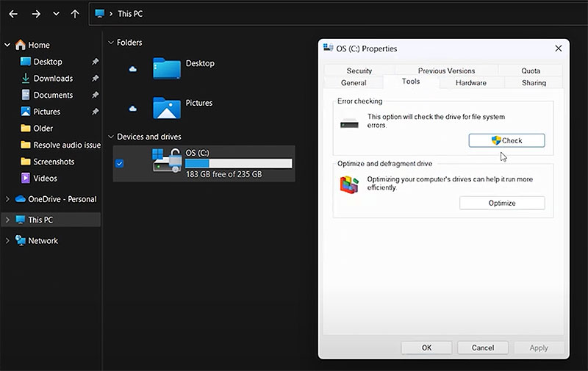Viewport: 588px width, 371px height.
Task: Click the 183 GB free of 235 GB text
Action: (224, 174)
